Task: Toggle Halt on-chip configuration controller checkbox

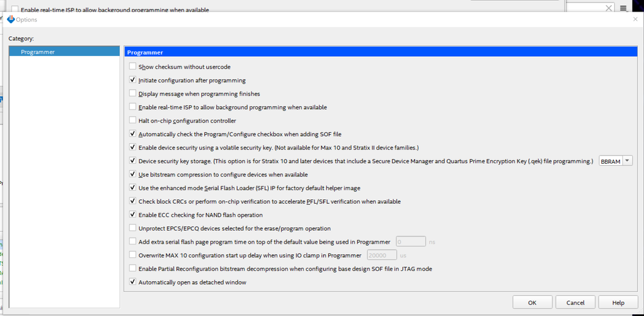Action: 133,121
